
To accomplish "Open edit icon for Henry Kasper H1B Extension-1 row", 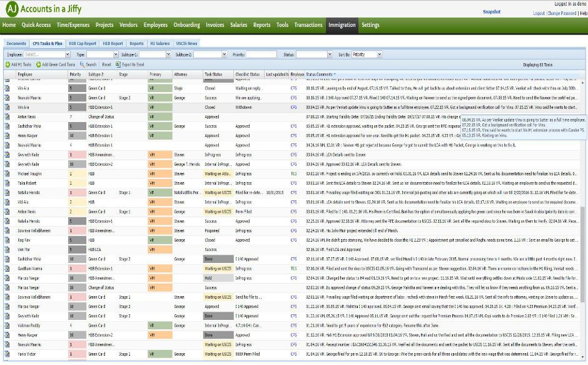I will [x=7, y=136].
